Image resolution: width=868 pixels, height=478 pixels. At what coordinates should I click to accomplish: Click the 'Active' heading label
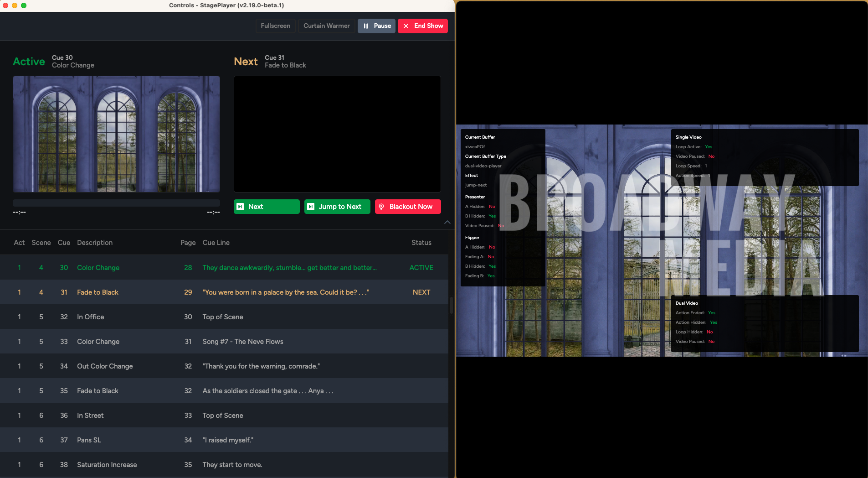click(x=29, y=62)
